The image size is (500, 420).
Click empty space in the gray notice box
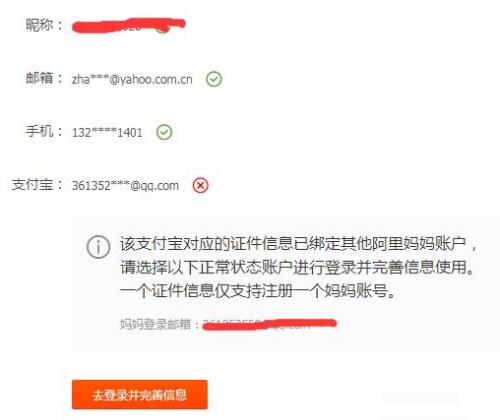[417, 320]
